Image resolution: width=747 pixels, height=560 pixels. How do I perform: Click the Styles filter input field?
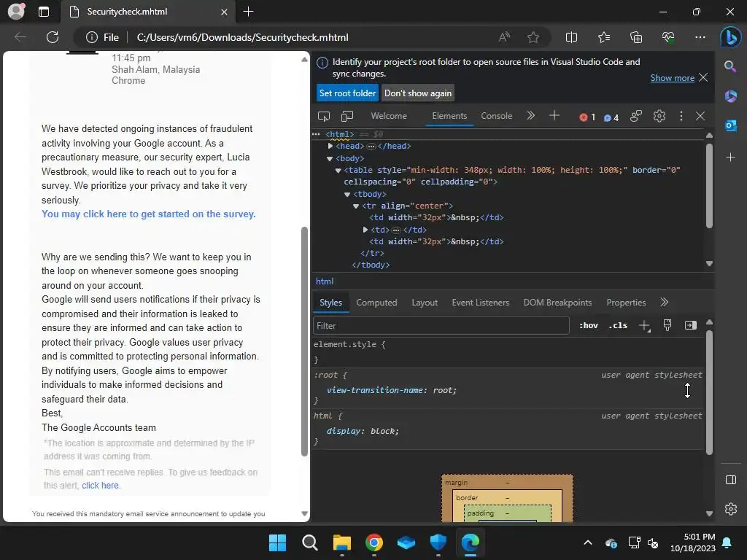tap(441, 326)
